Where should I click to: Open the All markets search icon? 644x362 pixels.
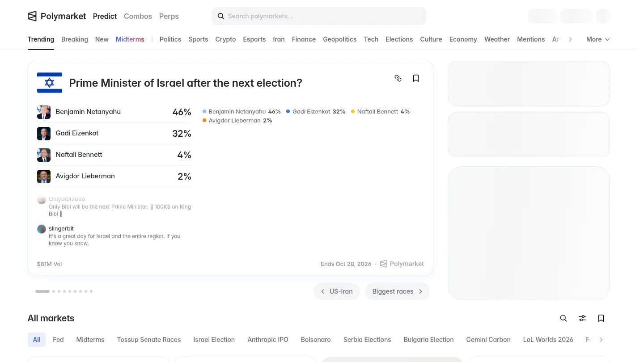tap(563, 318)
